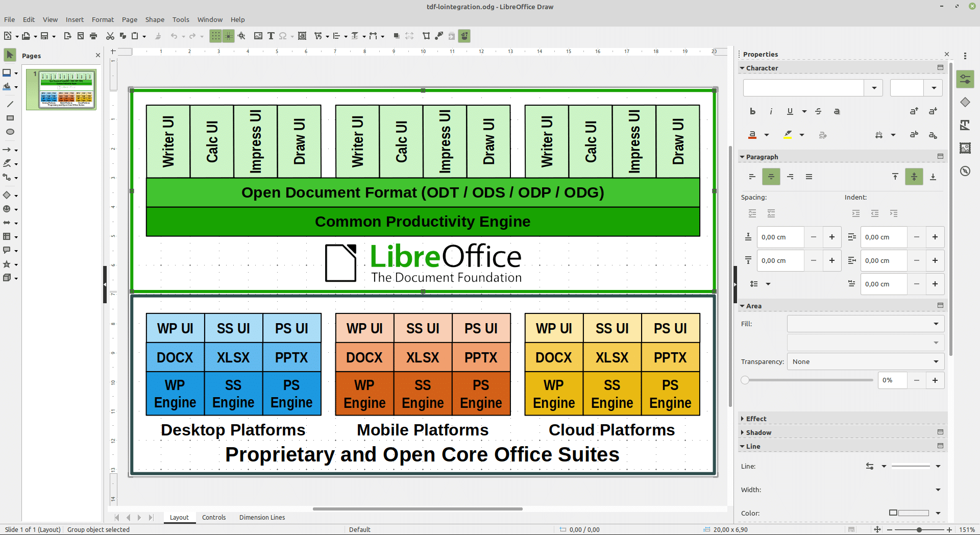Viewport: 980px width, 535px height.
Task: Choose the Select arrow tool
Action: (10, 55)
